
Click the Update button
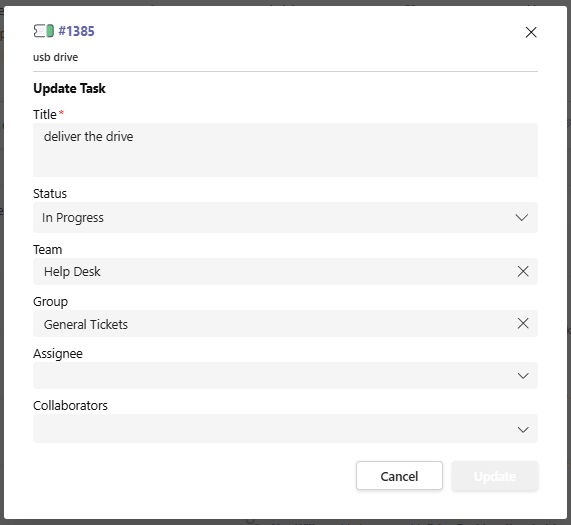[495, 475]
